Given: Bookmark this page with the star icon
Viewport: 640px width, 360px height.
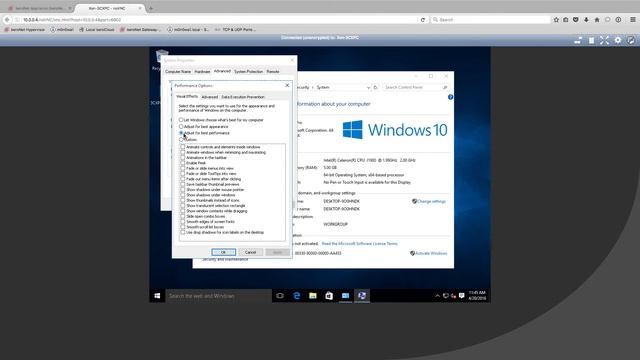Looking at the screenshot, I should click(556, 20).
